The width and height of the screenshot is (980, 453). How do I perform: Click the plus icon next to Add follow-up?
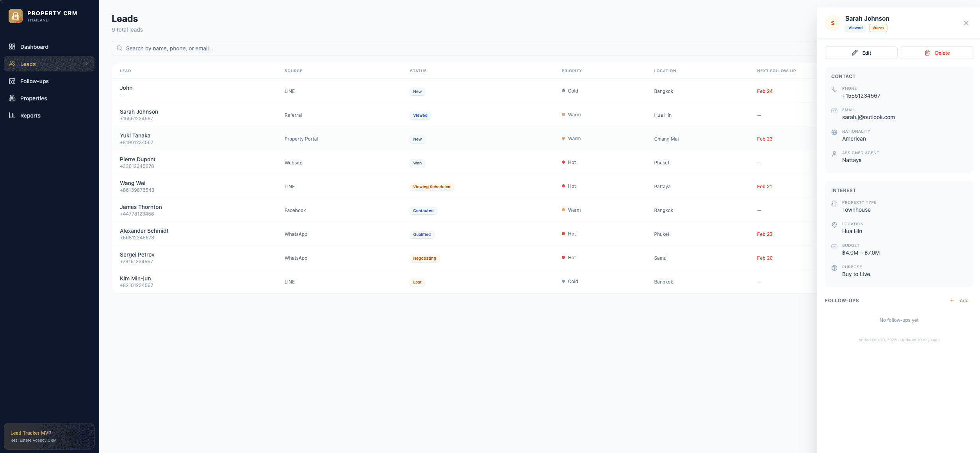pos(952,300)
